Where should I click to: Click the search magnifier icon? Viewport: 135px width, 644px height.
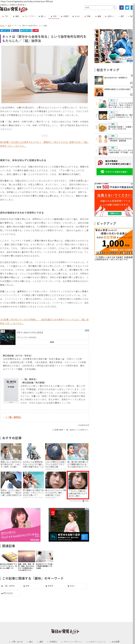114,8
